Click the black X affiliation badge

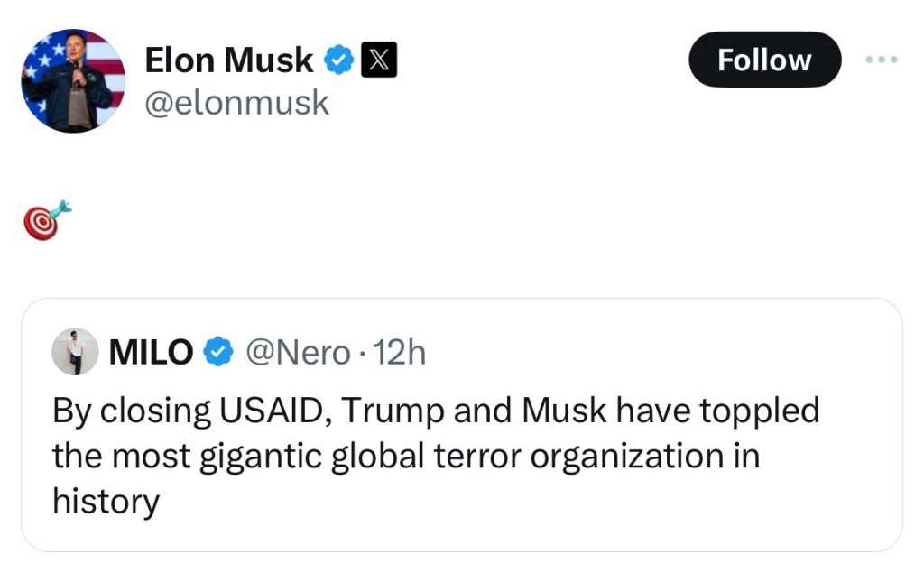tap(378, 60)
